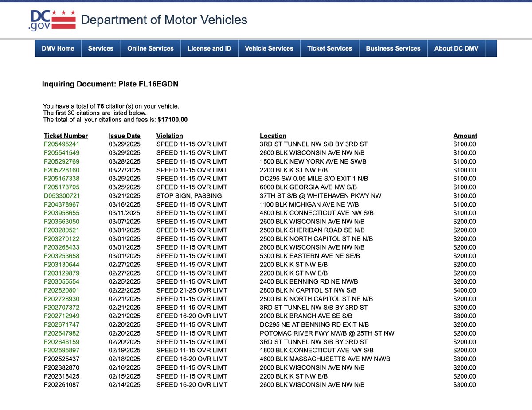Select Business Services menu item
This screenshot has width=532, height=410.
(393, 48)
